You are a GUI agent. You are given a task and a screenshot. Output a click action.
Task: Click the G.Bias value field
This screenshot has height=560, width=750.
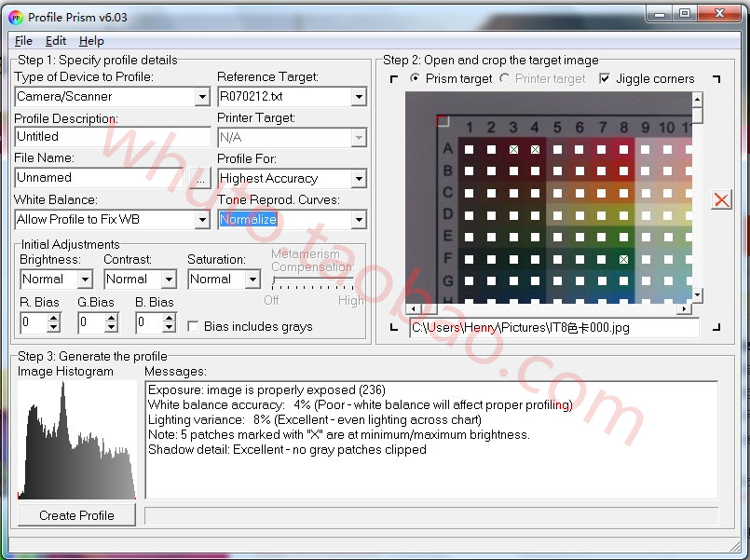pos(92,322)
